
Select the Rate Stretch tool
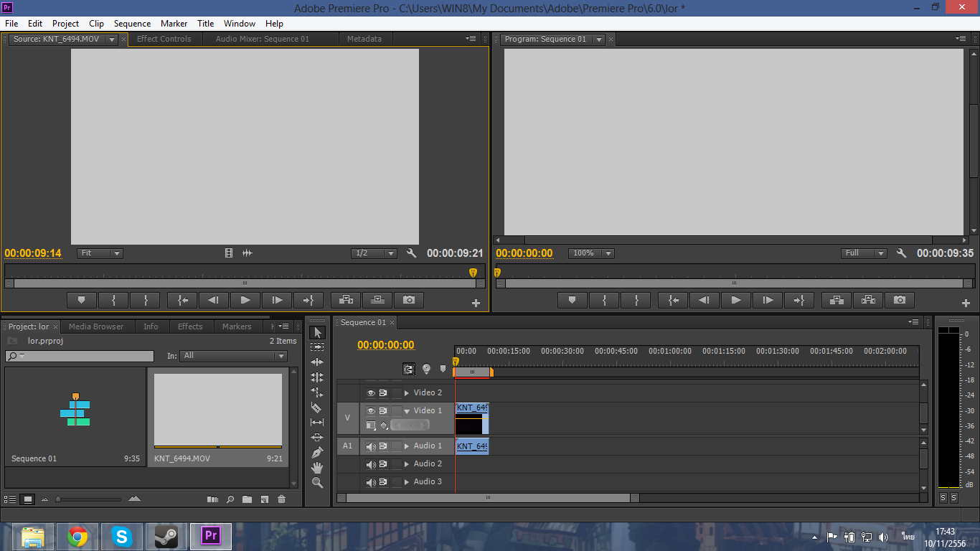pyautogui.click(x=317, y=392)
